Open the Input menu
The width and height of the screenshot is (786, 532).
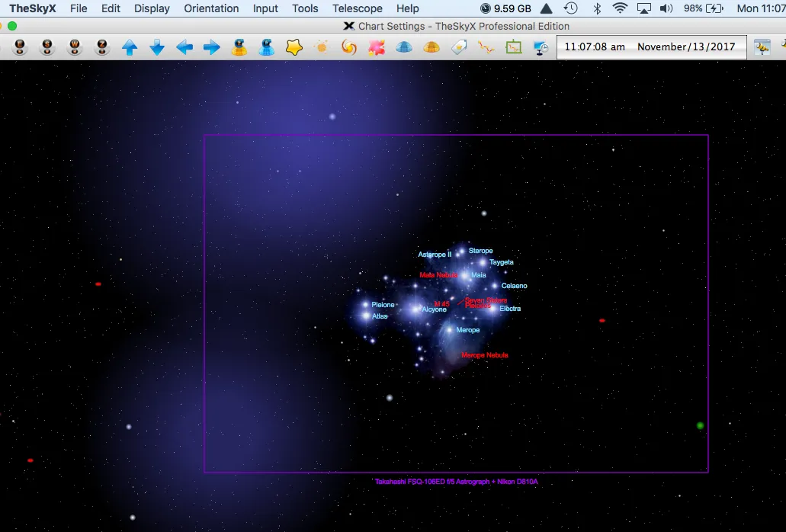(265, 8)
